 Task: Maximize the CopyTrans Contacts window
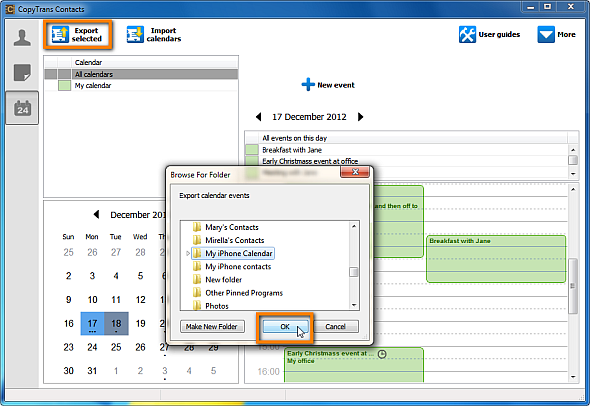click(x=547, y=7)
